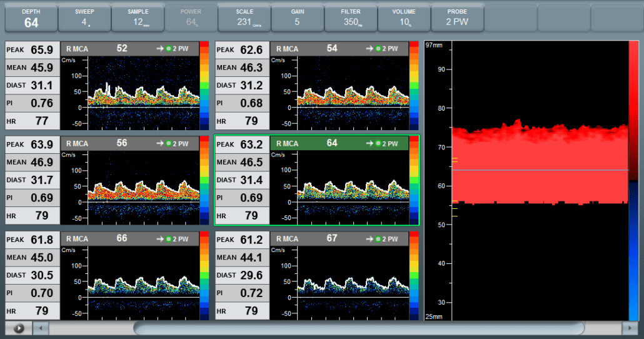This screenshot has width=644, height=339.
Task: Click the flow direction arrow in depth 52 panel
Action: 160,49
